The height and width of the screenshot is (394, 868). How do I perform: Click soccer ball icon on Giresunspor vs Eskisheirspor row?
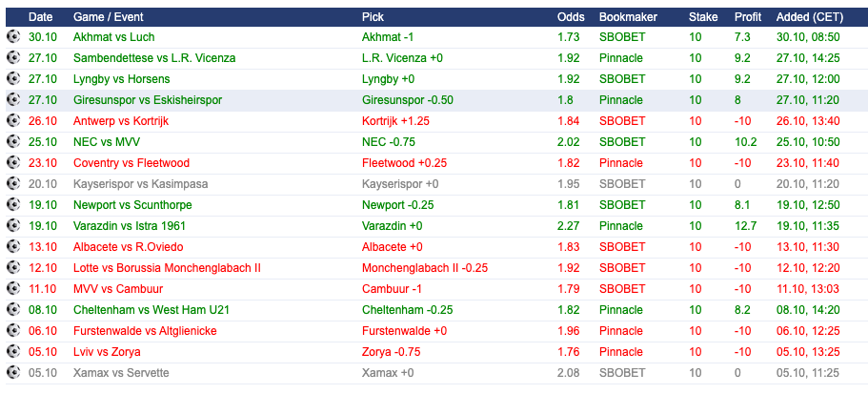pyautogui.click(x=13, y=100)
